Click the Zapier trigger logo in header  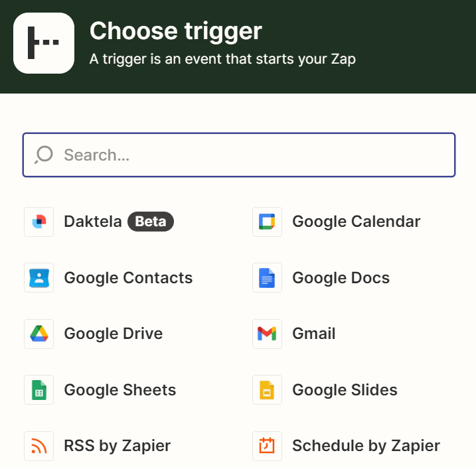[x=44, y=42]
